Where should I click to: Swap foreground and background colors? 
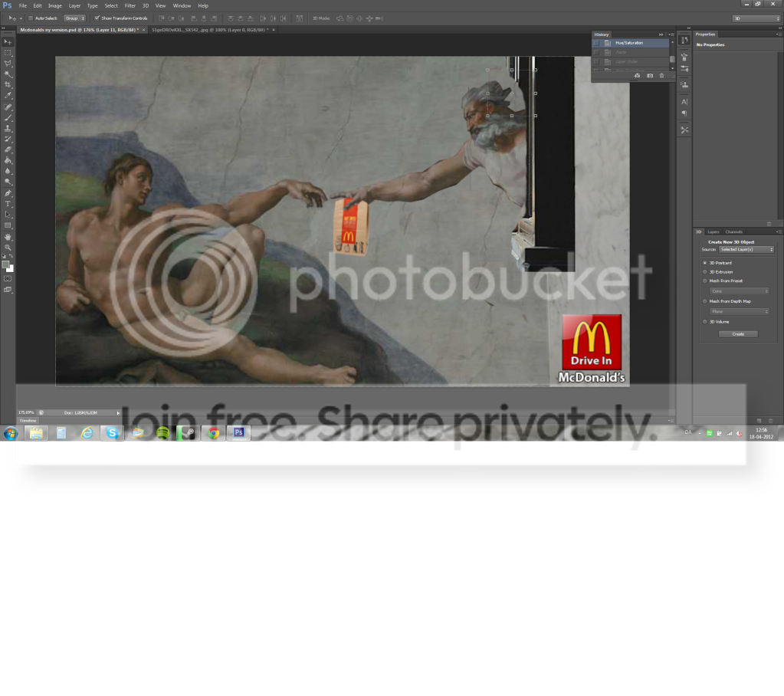tap(11, 257)
